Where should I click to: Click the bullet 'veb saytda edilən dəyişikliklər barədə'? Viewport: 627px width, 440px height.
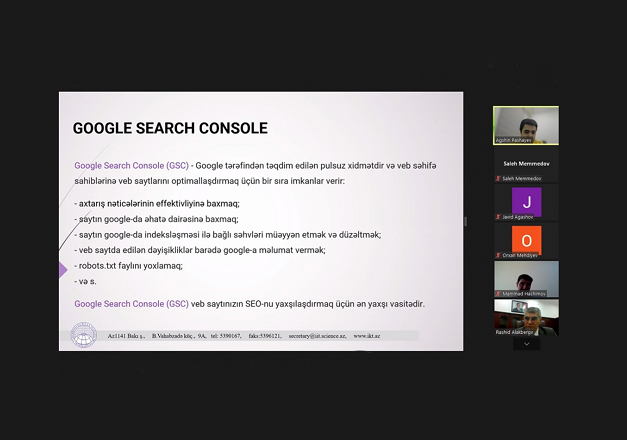coord(200,250)
